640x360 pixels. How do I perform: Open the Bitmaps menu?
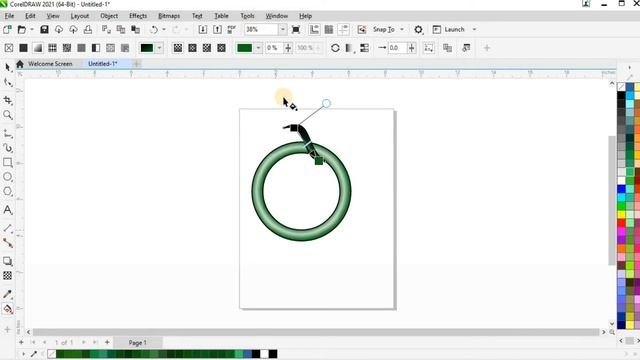click(x=169, y=16)
